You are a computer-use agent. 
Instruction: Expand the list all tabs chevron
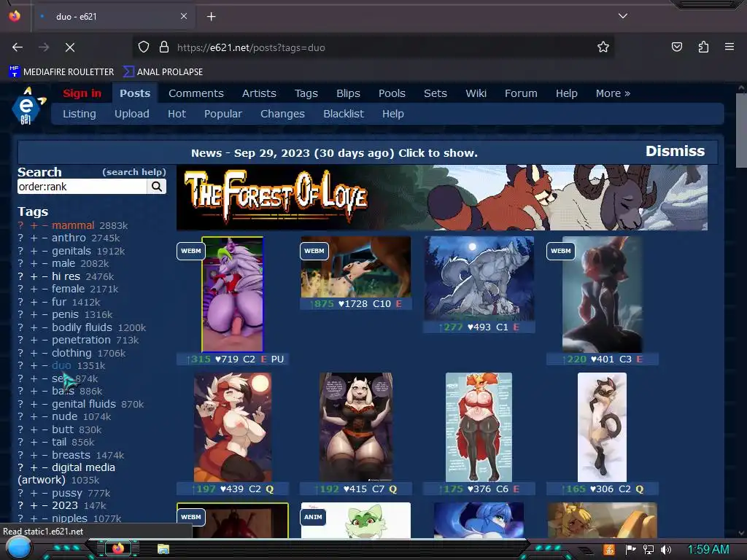(623, 16)
